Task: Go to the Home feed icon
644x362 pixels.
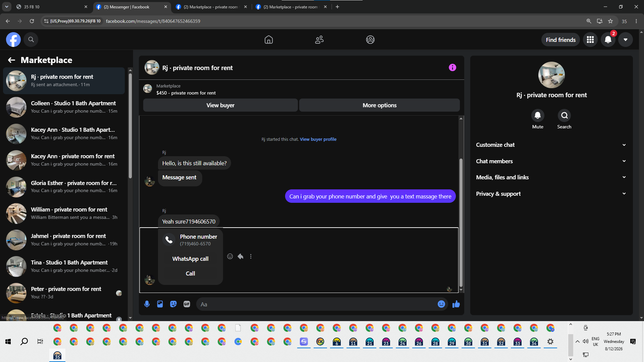Action: pos(269,40)
